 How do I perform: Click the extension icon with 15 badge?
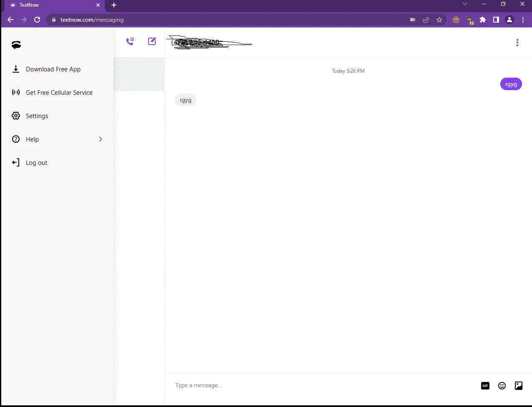pyautogui.click(x=470, y=20)
